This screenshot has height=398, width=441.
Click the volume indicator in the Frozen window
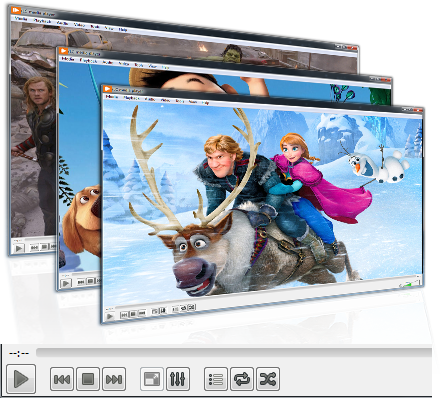click(410, 284)
